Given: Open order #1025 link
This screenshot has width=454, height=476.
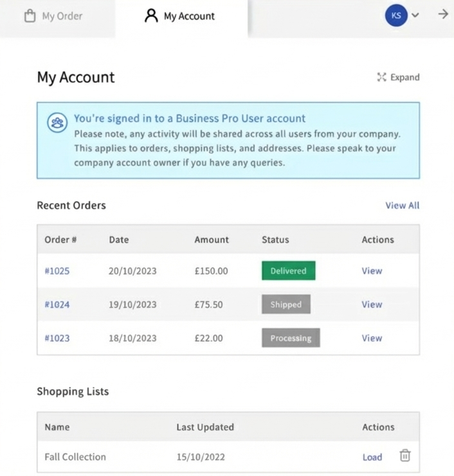Looking at the screenshot, I should (x=57, y=271).
